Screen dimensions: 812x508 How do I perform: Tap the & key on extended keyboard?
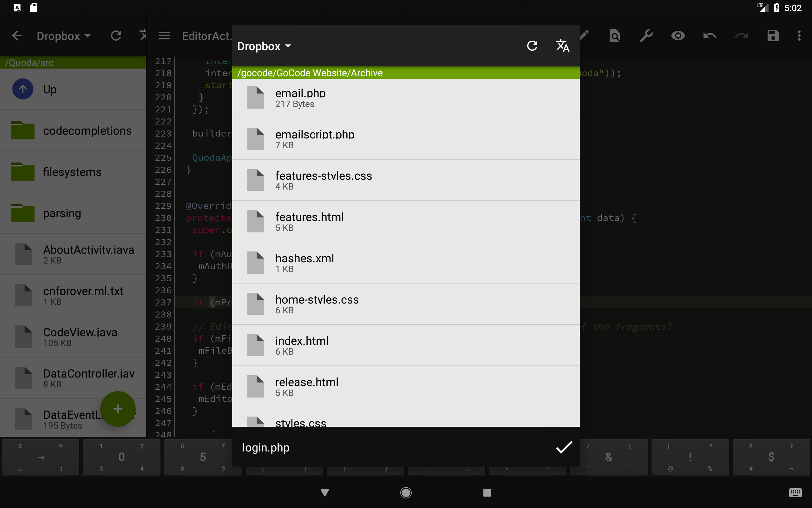click(609, 457)
